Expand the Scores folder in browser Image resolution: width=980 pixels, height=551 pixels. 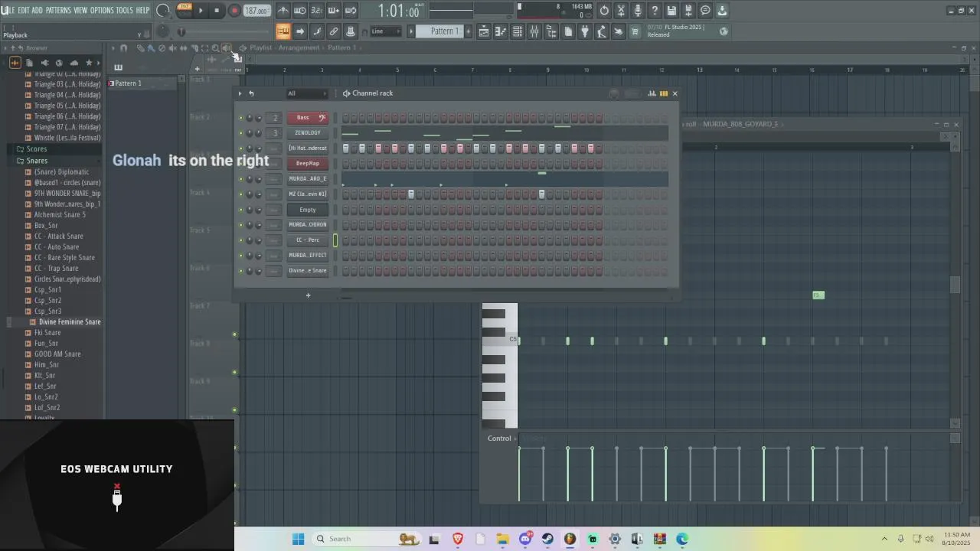point(37,149)
